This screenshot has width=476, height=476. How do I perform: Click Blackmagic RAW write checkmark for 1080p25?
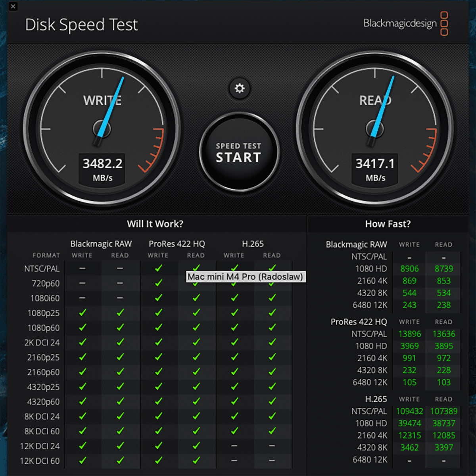pos(82,313)
